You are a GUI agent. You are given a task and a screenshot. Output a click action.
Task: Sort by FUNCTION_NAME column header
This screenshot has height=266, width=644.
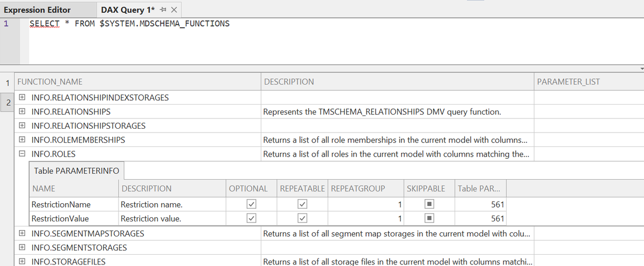138,82
